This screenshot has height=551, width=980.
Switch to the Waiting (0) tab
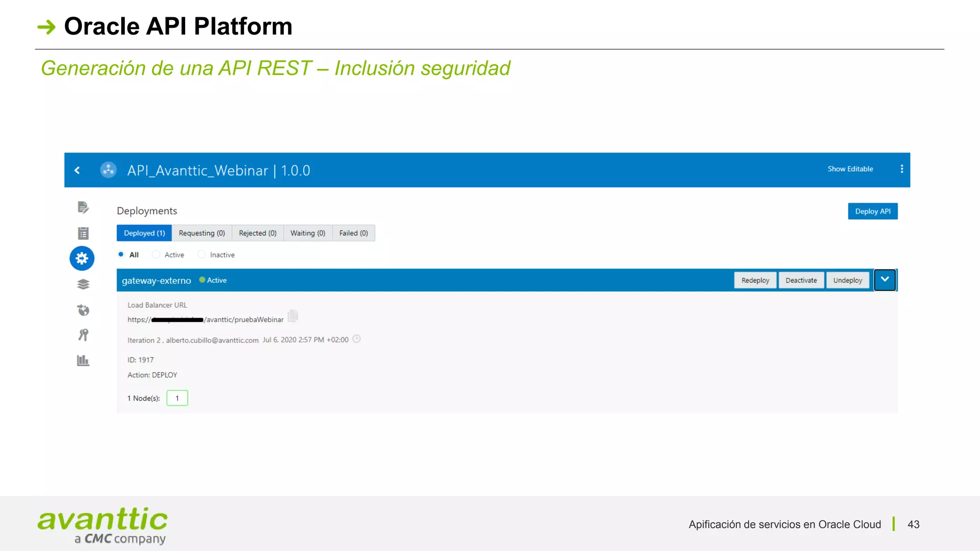(x=308, y=233)
